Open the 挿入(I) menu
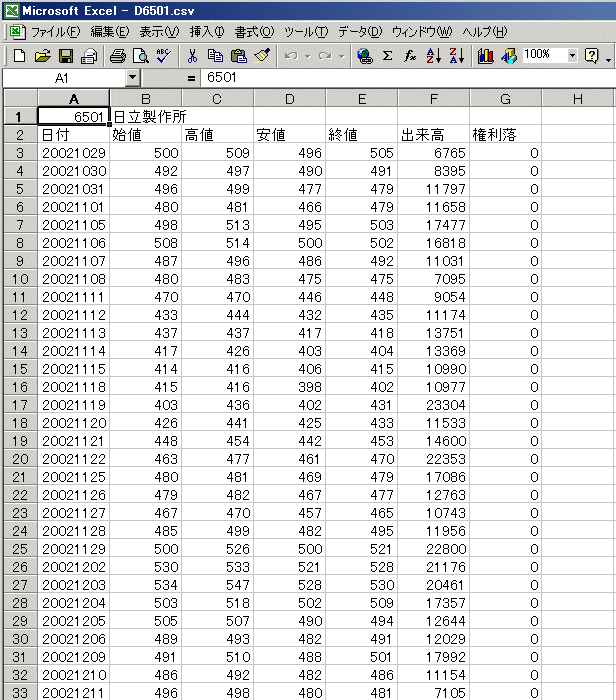This screenshot has height=700, width=616. [x=207, y=32]
